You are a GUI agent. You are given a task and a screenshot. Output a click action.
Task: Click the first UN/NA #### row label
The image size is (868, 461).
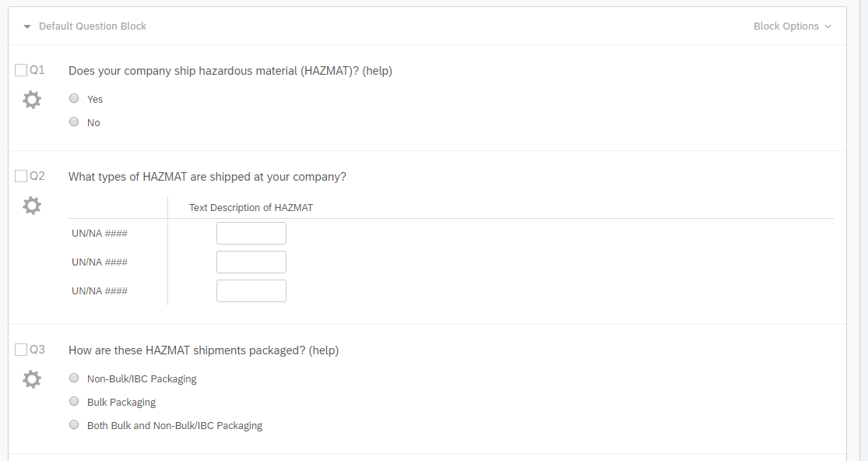click(100, 234)
